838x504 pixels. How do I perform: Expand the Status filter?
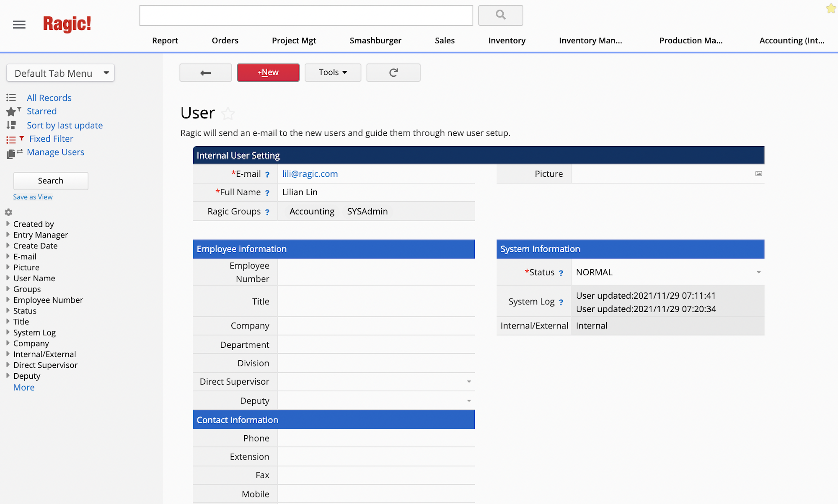[8, 311]
